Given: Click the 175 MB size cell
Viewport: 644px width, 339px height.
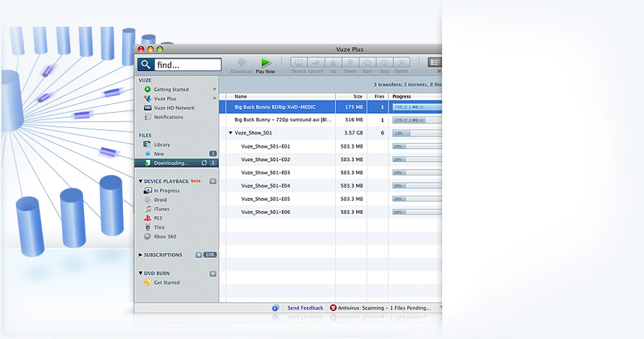Looking at the screenshot, I should pyautogui.click(x=354, y=107).
